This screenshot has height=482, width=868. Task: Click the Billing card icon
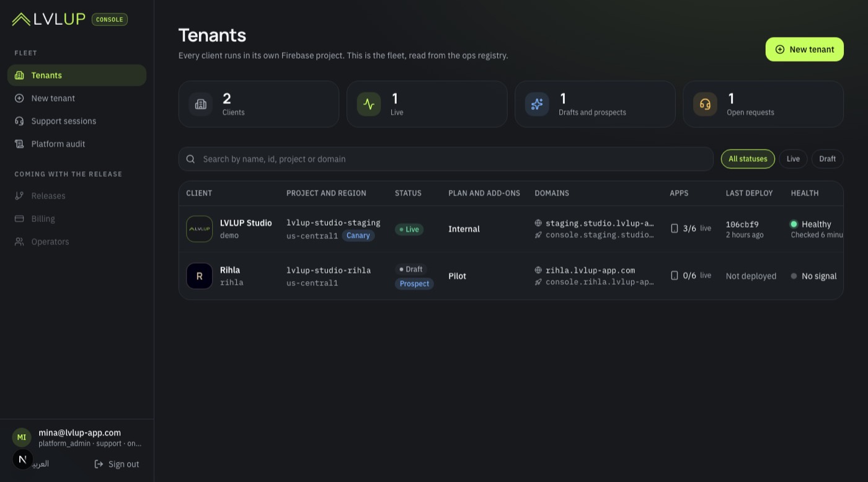tap(19, 219)
